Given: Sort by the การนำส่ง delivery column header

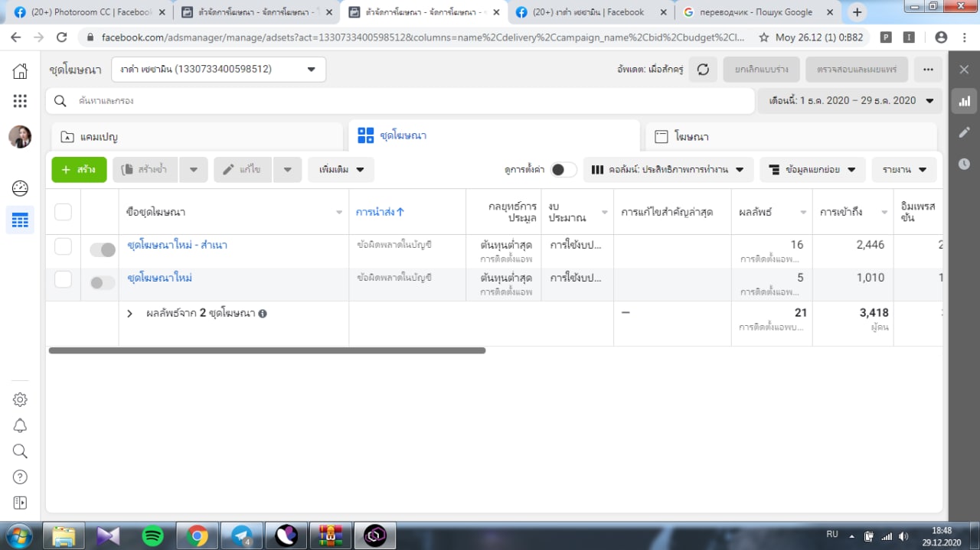Looking at the screenshot, I should pos(380,212).
